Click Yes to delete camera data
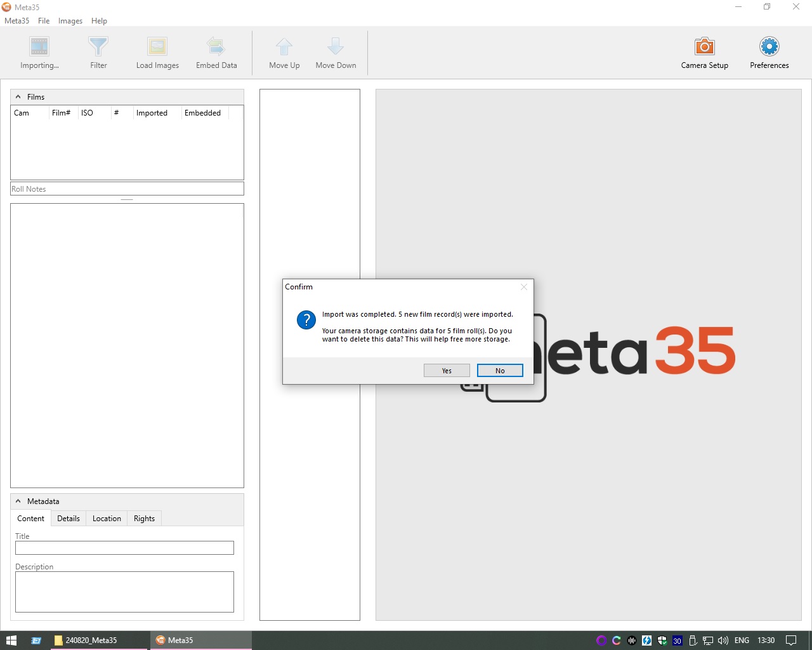 (x=447, y=371)
